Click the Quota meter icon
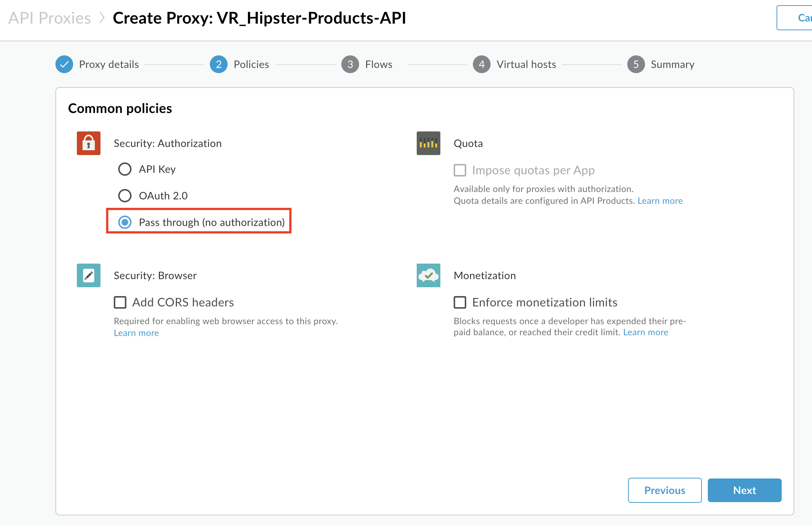Image resolution: width=812 pixels, height=525 pixels. click(429, 143)
